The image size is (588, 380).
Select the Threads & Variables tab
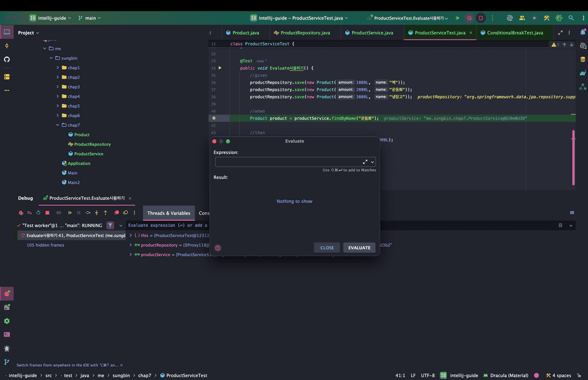(168, 213)
